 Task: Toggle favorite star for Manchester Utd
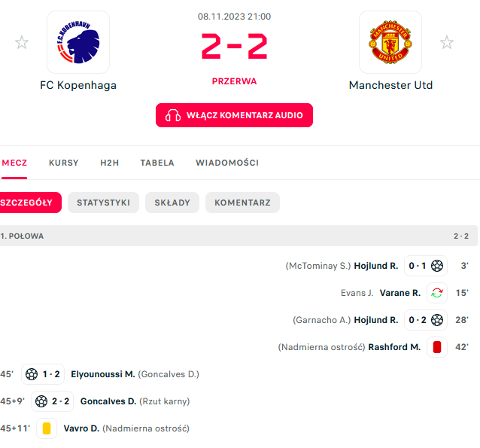pos(447,42)
